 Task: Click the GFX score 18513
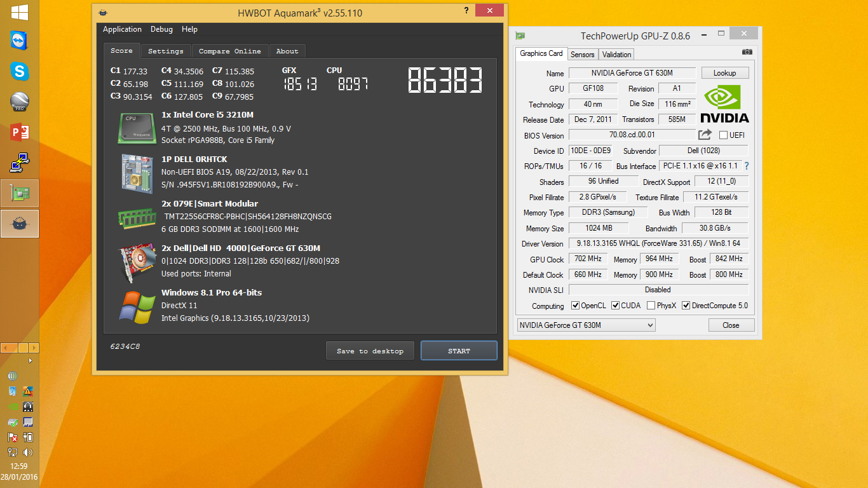pyautogui.click(x=300, y=84)
